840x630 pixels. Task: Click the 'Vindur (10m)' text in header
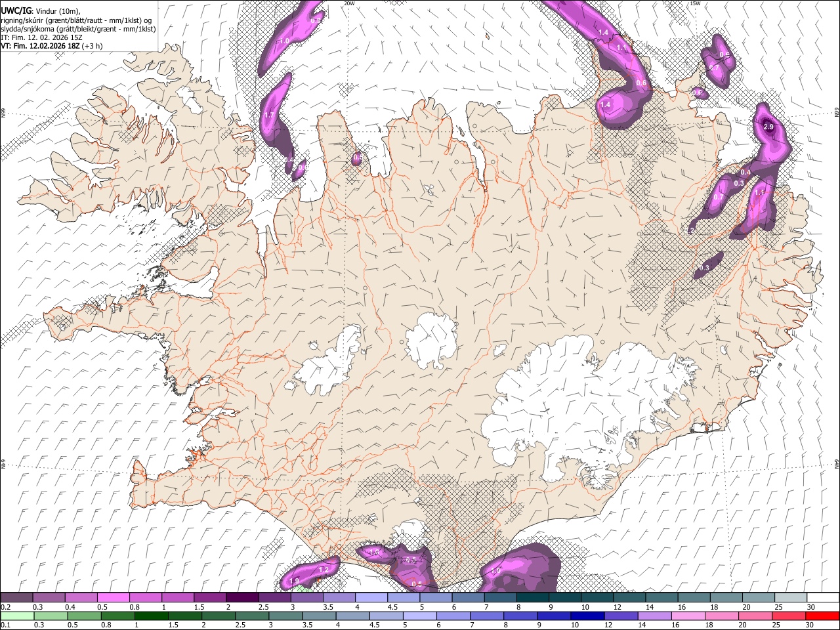click(x=58, y=10)
